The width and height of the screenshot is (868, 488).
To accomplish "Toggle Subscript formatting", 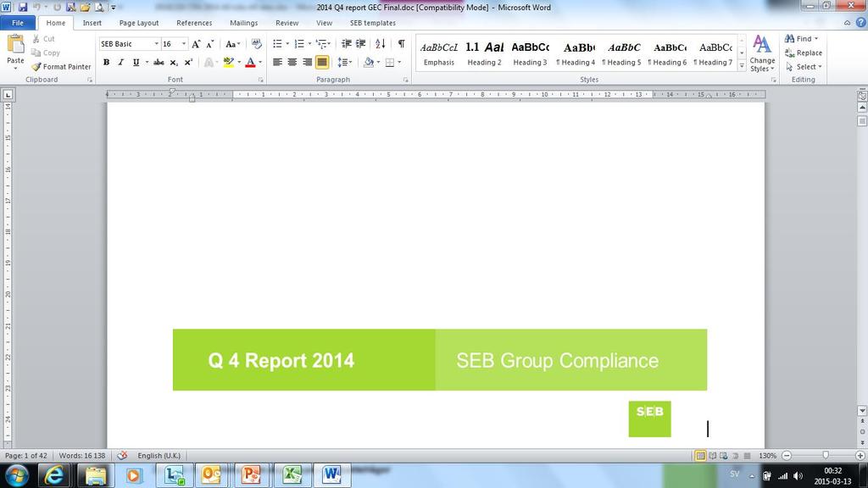I will (174, 63).
